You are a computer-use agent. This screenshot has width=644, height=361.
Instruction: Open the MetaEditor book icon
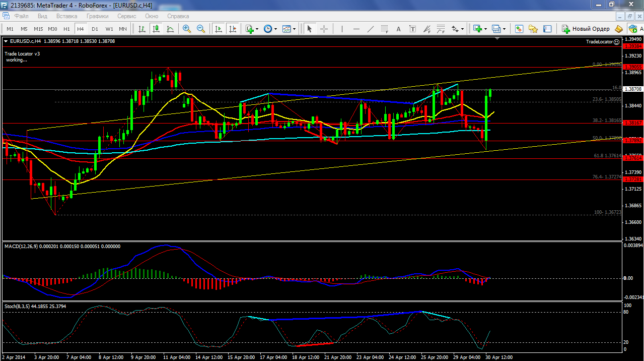coord(618,29)
